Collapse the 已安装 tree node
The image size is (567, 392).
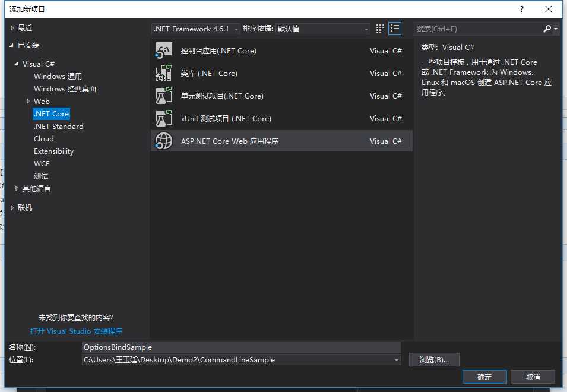tap(11, 45)
